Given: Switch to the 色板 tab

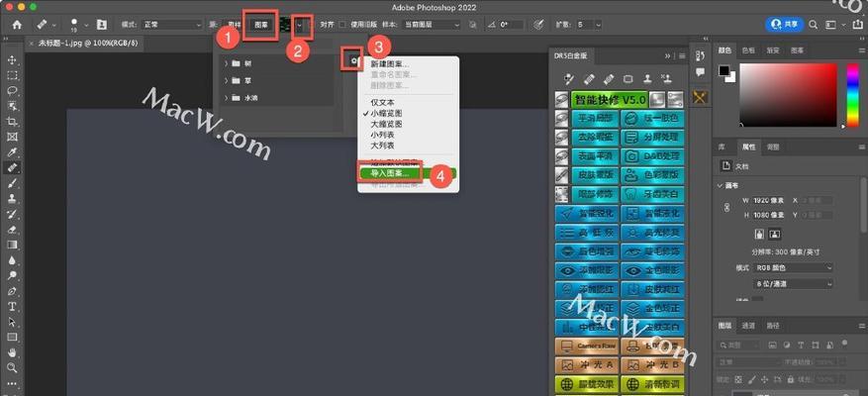Looking at the screenshot, I should pos(748,50).
